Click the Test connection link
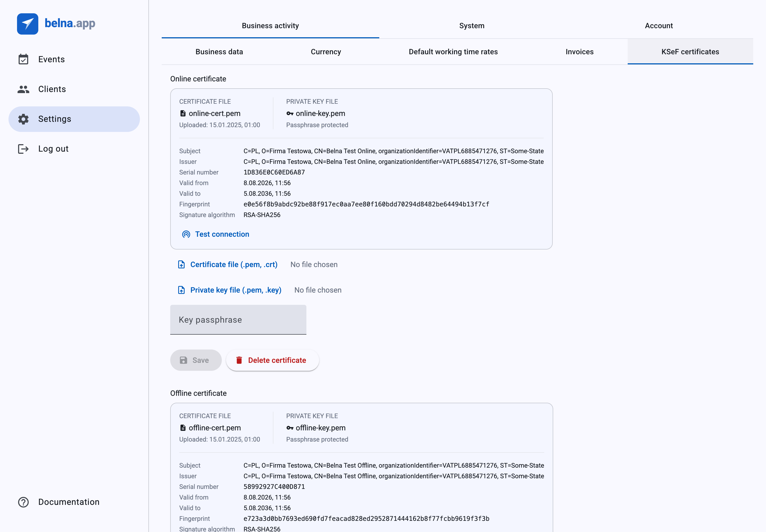The height and width of the screenshot is (532, 766). pos(216,234)
